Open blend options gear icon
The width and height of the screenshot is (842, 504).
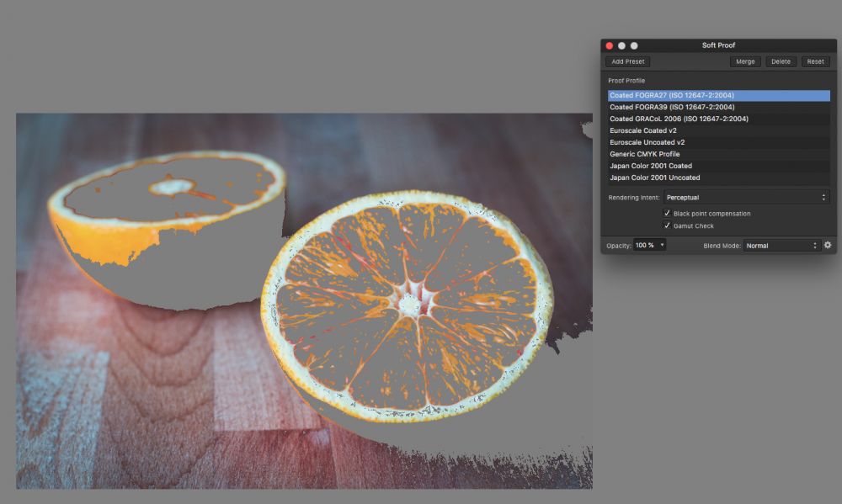[x=828, y=246]
